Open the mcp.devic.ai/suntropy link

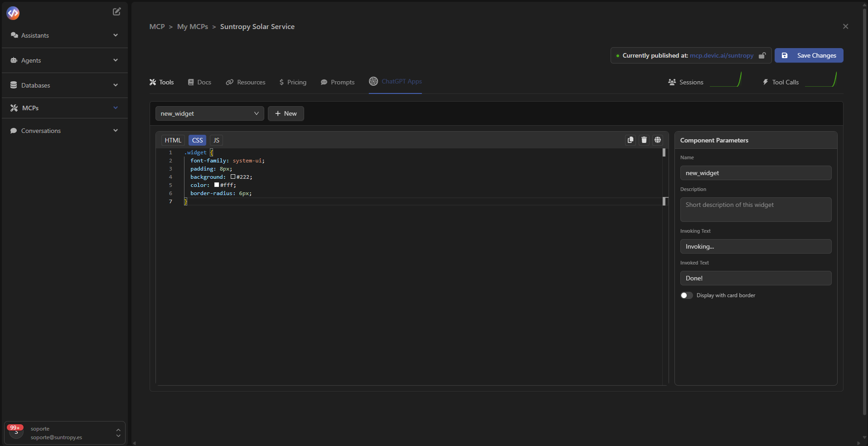click(x=721, y=55)
